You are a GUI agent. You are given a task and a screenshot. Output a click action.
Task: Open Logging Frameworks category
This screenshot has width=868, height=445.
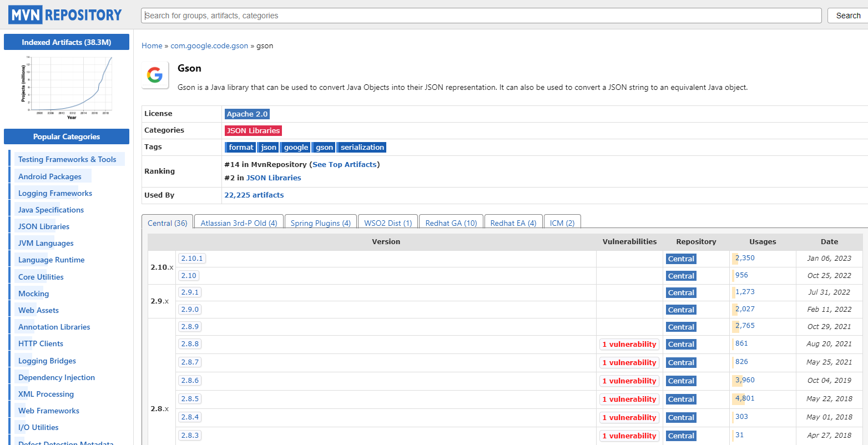(55, 193)
